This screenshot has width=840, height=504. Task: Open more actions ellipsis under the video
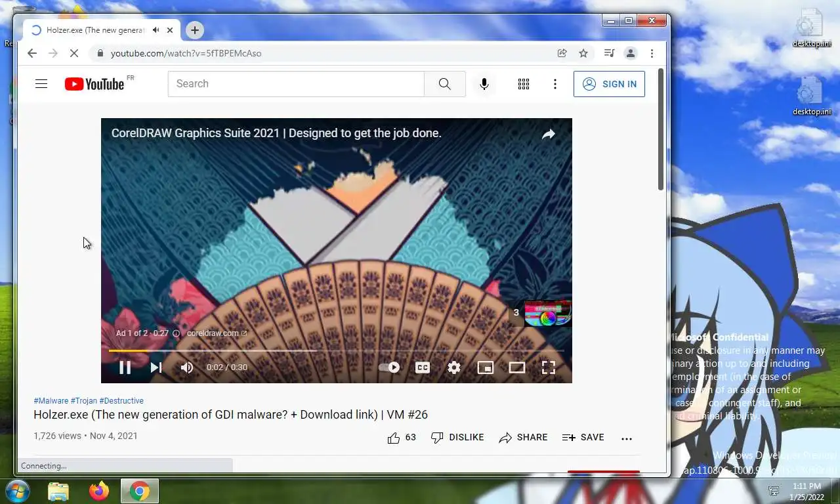click(627, 438)
